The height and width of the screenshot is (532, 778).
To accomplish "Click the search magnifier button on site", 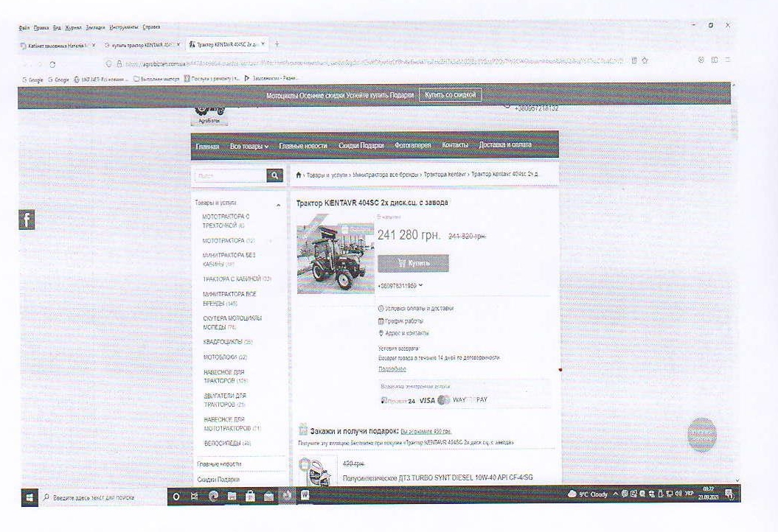I will 274,175.
